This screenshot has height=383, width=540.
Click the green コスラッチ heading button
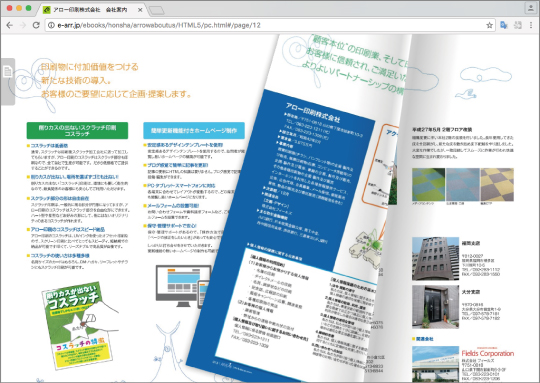(77, 131)
